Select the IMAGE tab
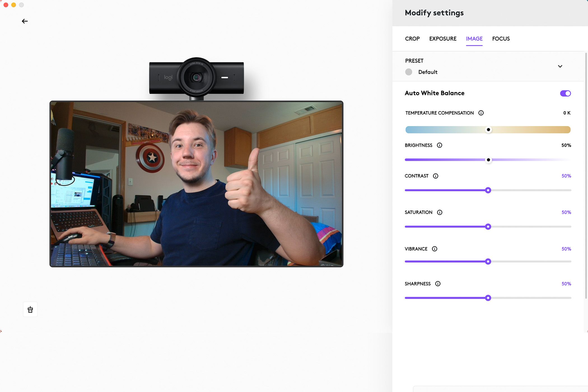This screenshot has width=588, height=392. point(474,39)
